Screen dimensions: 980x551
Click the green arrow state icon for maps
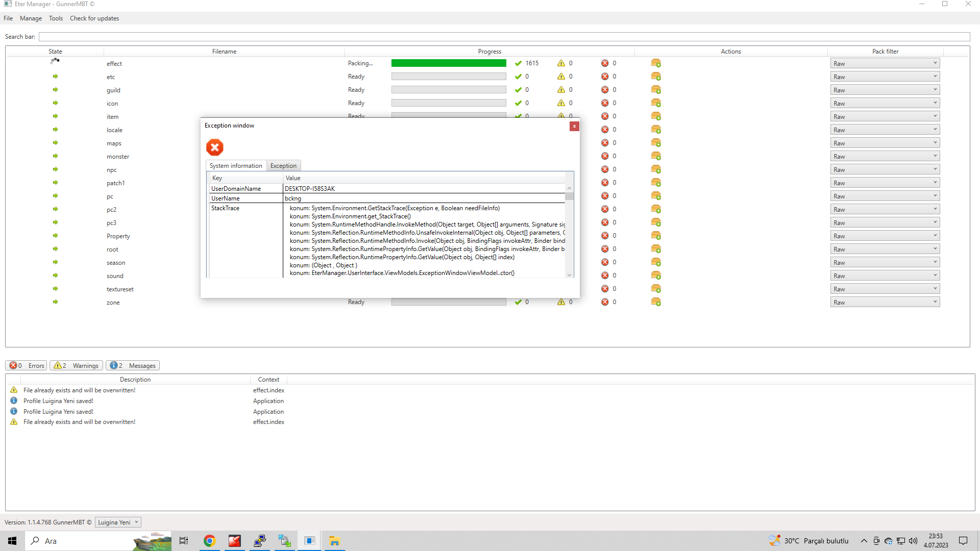55,143
